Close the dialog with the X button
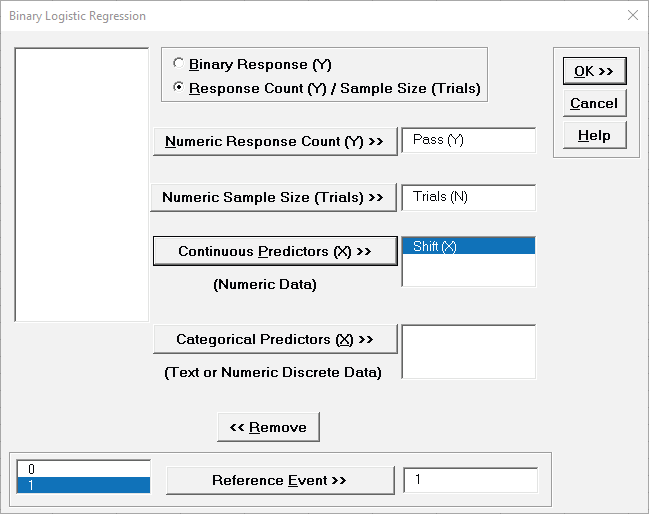 [x=633, y=15]
